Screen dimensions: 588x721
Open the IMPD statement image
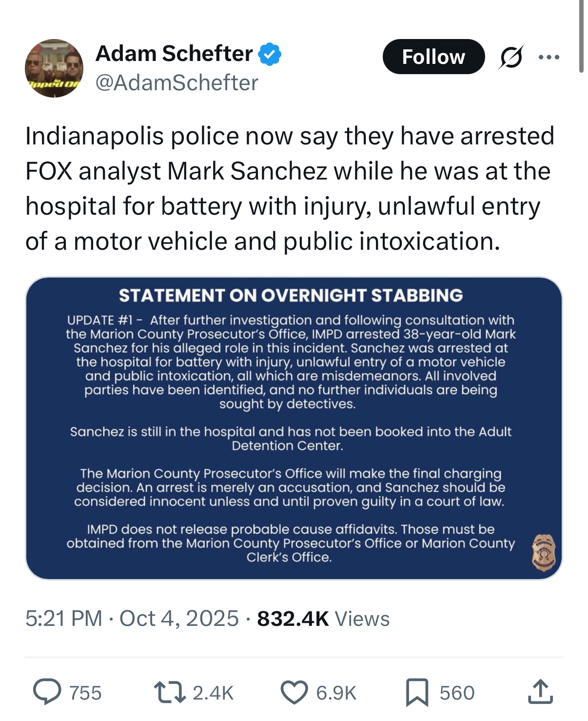294,428
